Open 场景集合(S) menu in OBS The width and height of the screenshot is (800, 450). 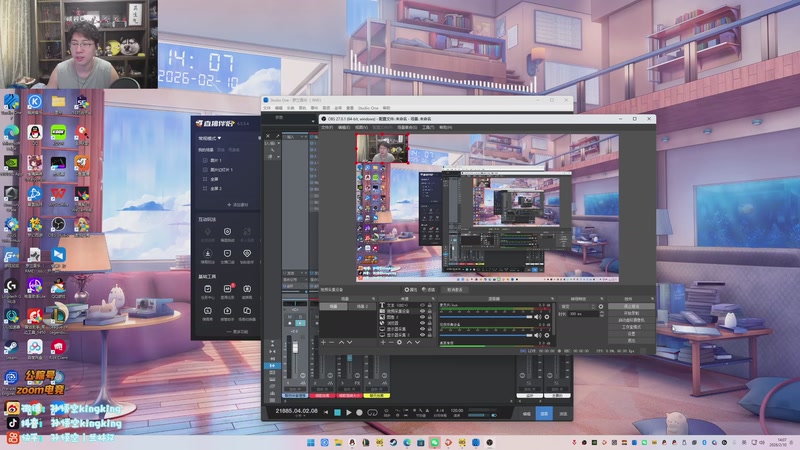coord(407,127)
